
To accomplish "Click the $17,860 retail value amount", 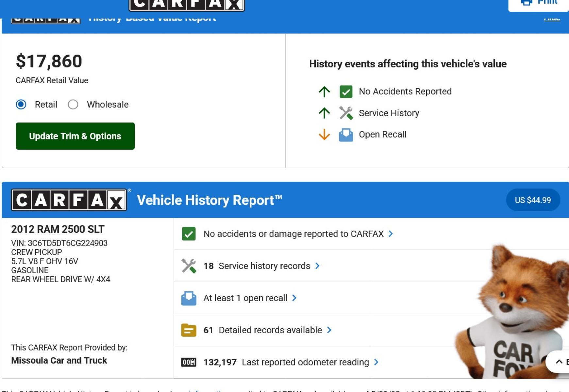I will pyautogui.click(x=49, y=61).
